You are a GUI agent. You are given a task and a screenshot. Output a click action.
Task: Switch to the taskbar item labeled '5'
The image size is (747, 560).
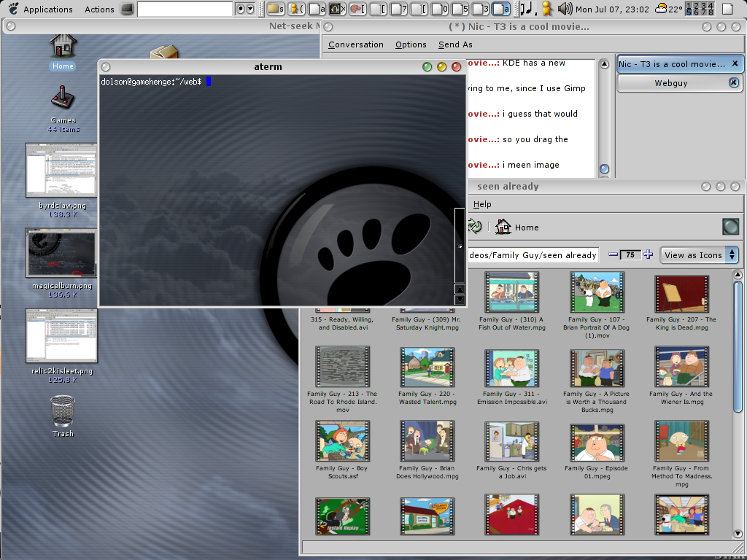coord(460,9)
